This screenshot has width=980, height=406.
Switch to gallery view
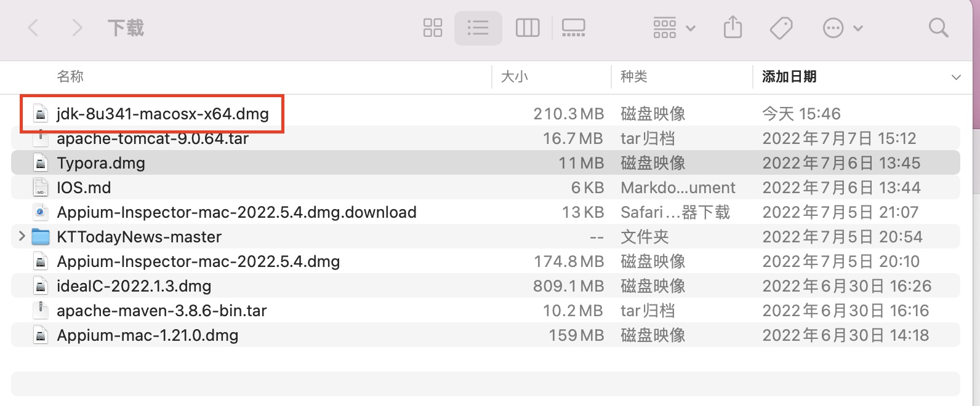point(573,28)
